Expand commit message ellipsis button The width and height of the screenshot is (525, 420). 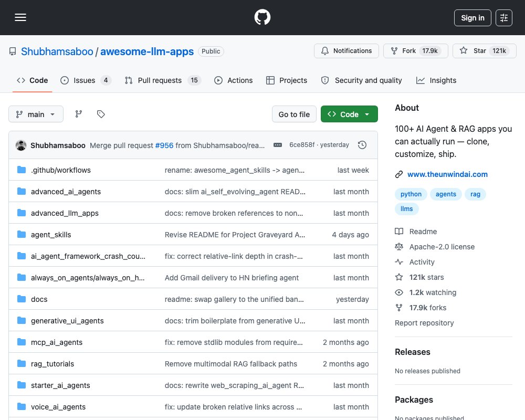tap(278, 145)
